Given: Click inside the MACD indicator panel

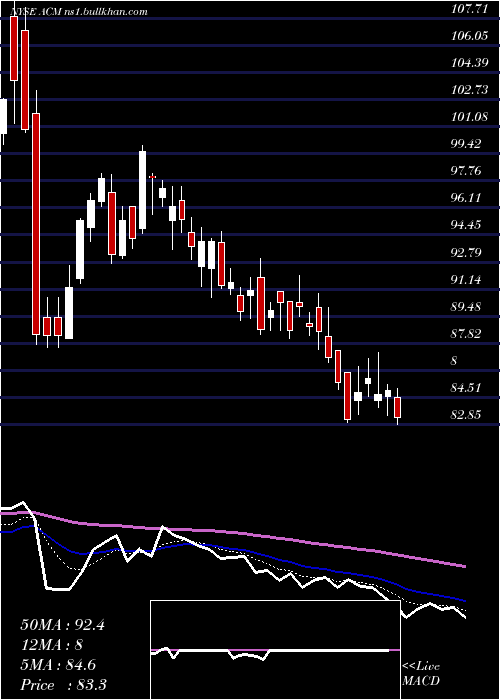Looking at the screenshot, I should (x=275, y=650).
